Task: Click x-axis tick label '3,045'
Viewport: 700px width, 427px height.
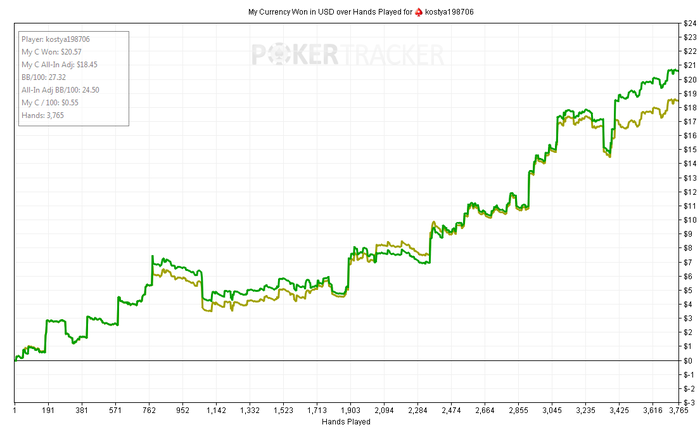Action: point(552,410)
